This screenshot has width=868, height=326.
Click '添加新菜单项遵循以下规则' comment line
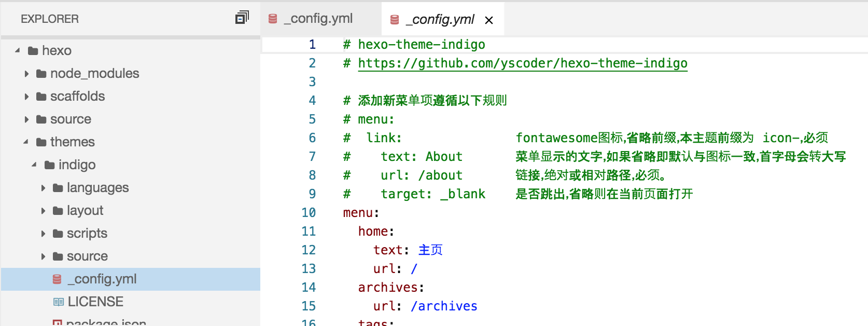tap(425, 101)
